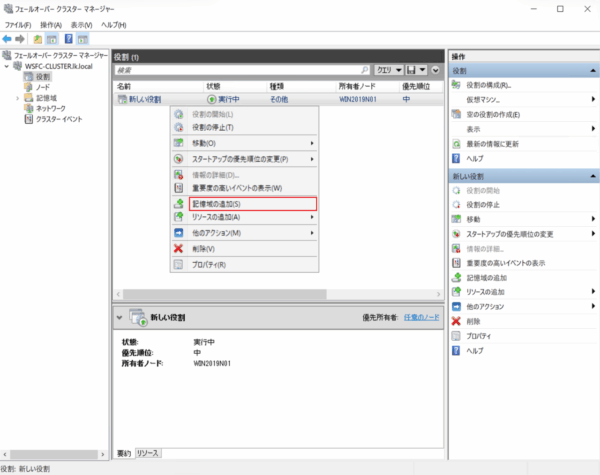This screenshot has height=475, width=600.
Task: Click the red X delete icon in context menu
Action: [x=178, y=248]
